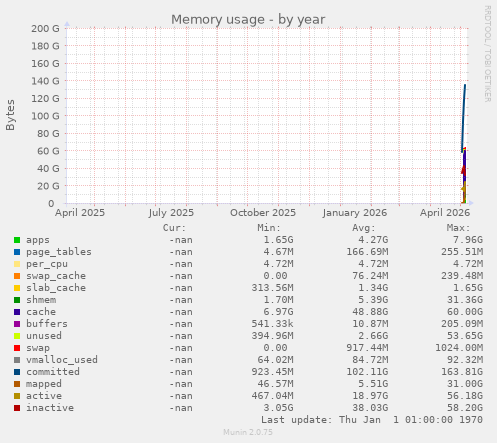The image size is (497, 443).
Task: Click the committed max value 163.81G
Action: click(x=462, y=372)
